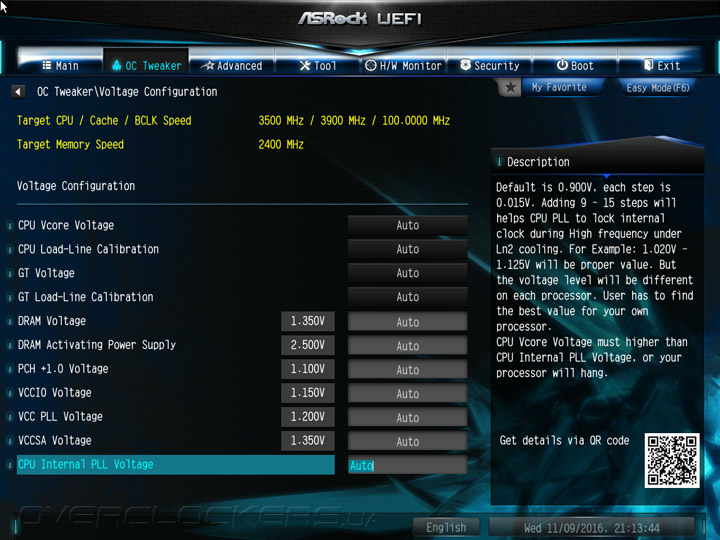Select the CPU Vcore Voltage row label

(66, 225)
